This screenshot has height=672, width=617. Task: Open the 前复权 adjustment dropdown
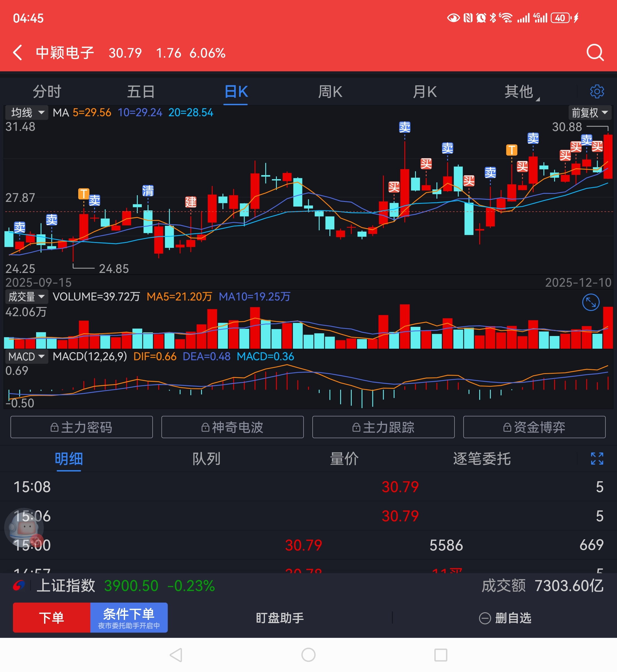click(x=590, y=113)
